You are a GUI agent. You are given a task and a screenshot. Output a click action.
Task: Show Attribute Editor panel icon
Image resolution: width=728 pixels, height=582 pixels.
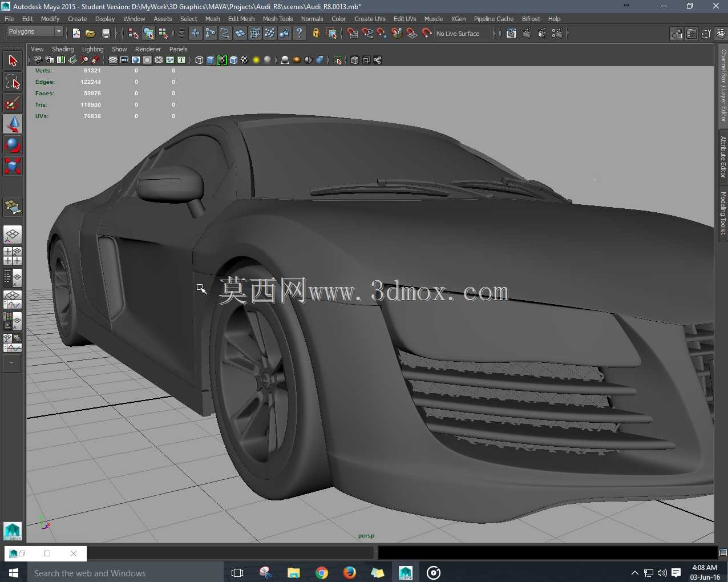coord(691,34)
